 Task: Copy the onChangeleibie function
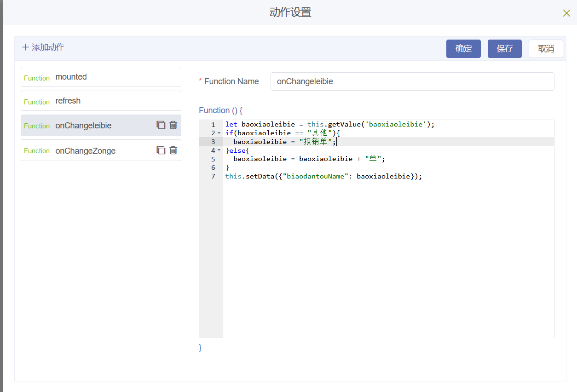(161, 125)
